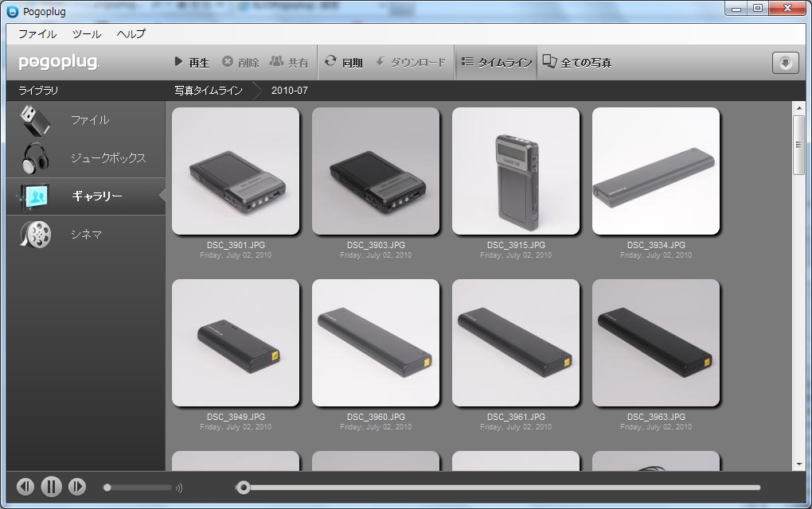
Task: Open thumbnail DSC_3949.JPG
Action: [236, 343]
